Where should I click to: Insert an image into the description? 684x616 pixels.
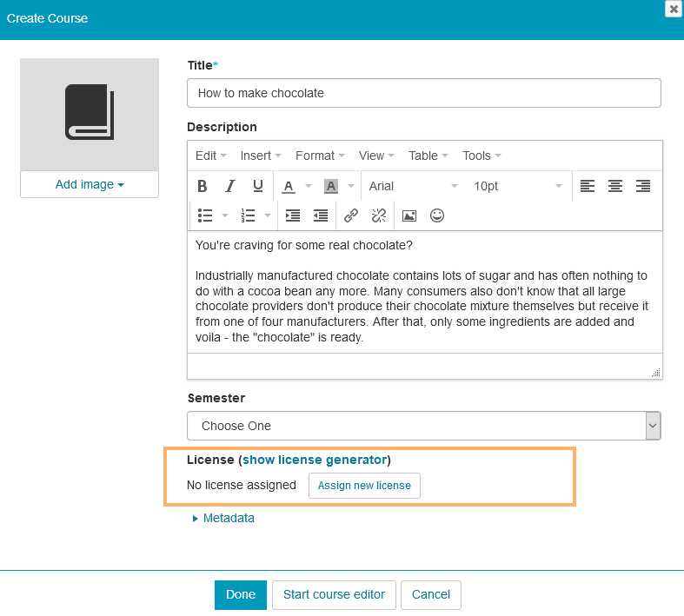409,215
